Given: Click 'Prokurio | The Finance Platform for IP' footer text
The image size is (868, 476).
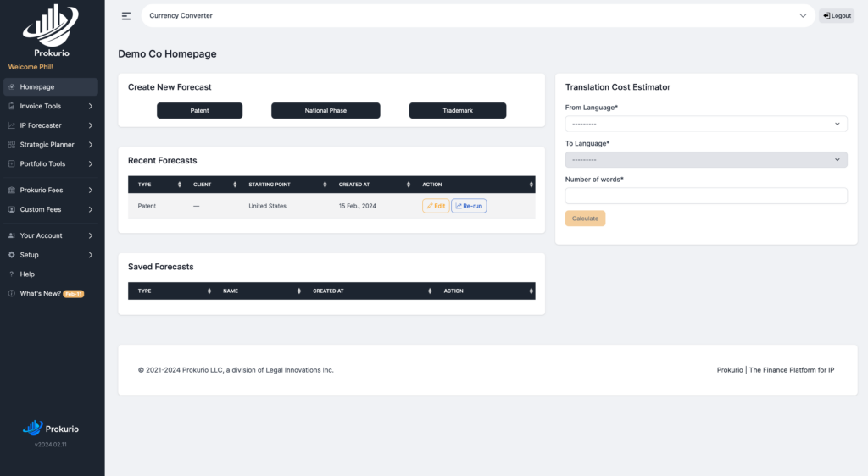Looking at the screenshot, I should tap(776, 370).
